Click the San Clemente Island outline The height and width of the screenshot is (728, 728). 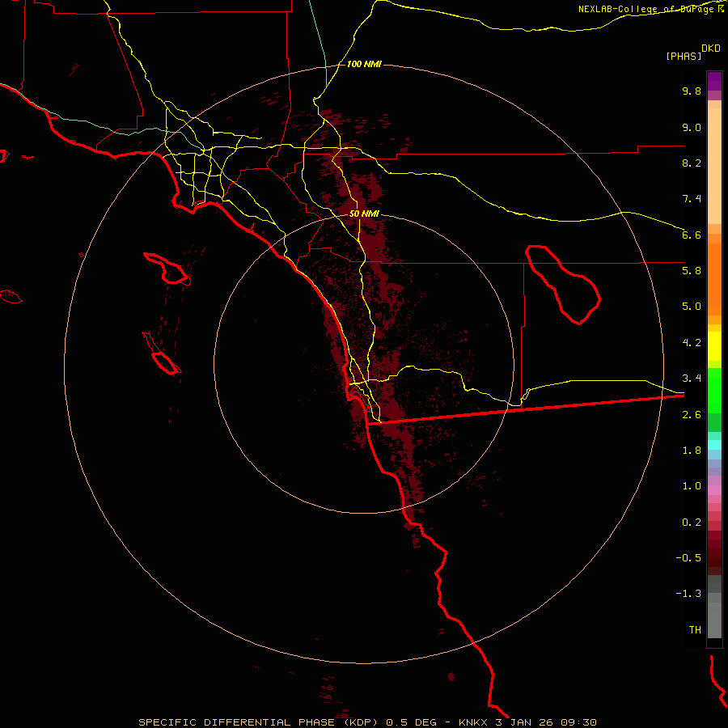163,354
